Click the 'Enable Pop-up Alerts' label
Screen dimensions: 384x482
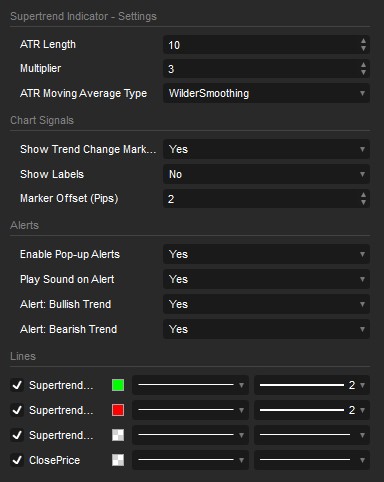tap(70, 255)
